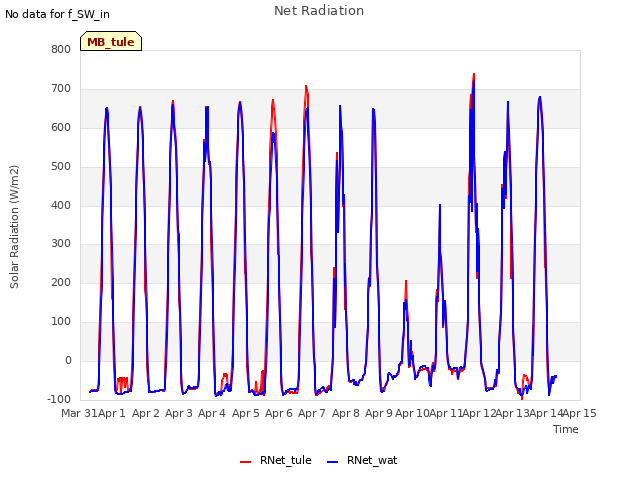The width and height of the screenshot is (640, 480).
Task: Click the 'No data for f_SW_in' message
Action: 57,14
